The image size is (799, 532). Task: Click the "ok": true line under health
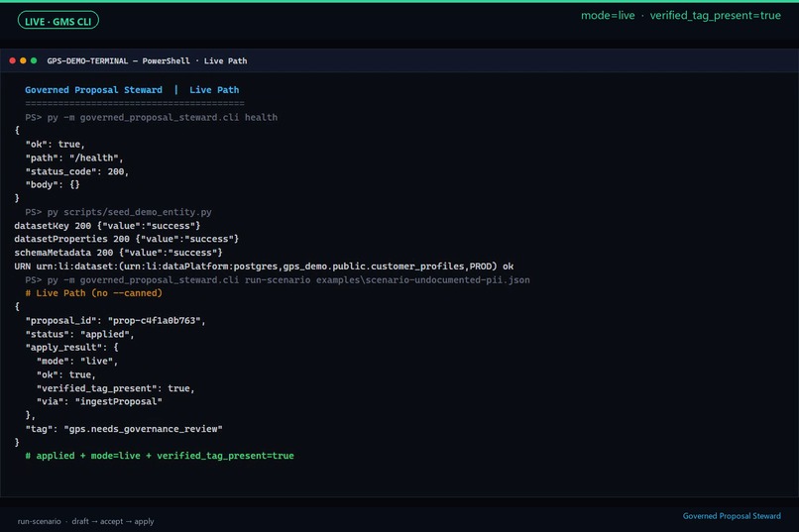(56, 145)
